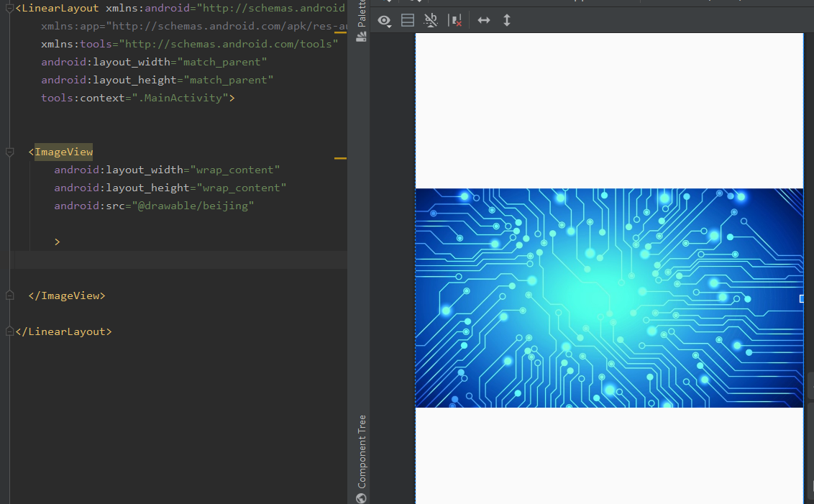Click the android:src="@drawable/beijing" line

click(154, 206)
